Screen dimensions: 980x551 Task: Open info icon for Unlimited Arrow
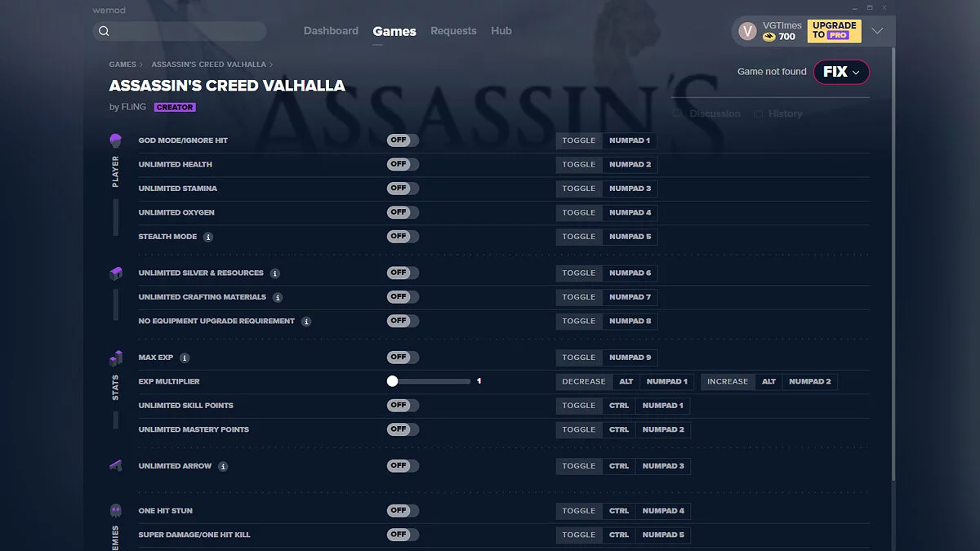click(223, 466)
